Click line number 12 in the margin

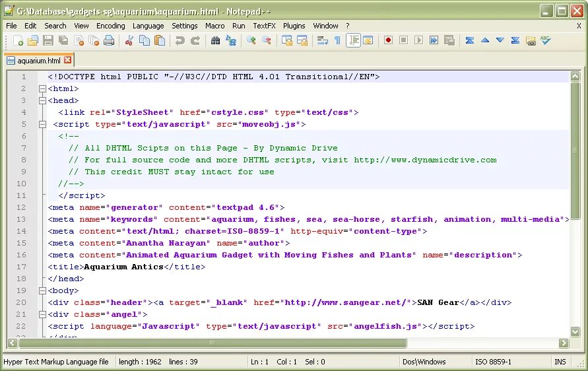(21, 207)
